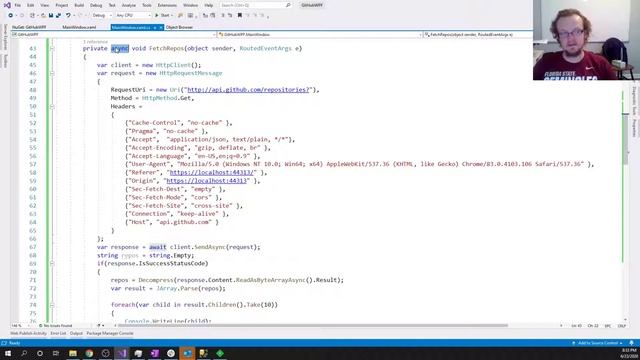The height and width of the screenshot is (360, 640).
Task: Open the Project menu
Action: (62, 5)
